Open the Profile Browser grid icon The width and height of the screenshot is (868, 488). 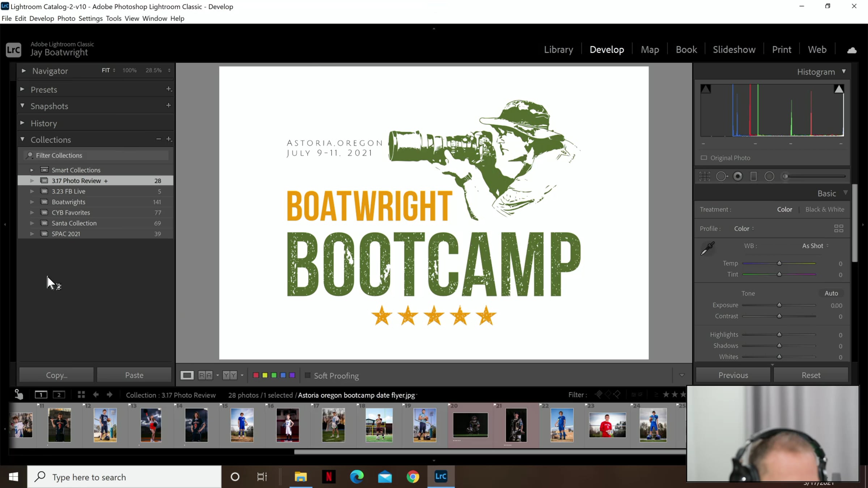(x=839, y=228)
